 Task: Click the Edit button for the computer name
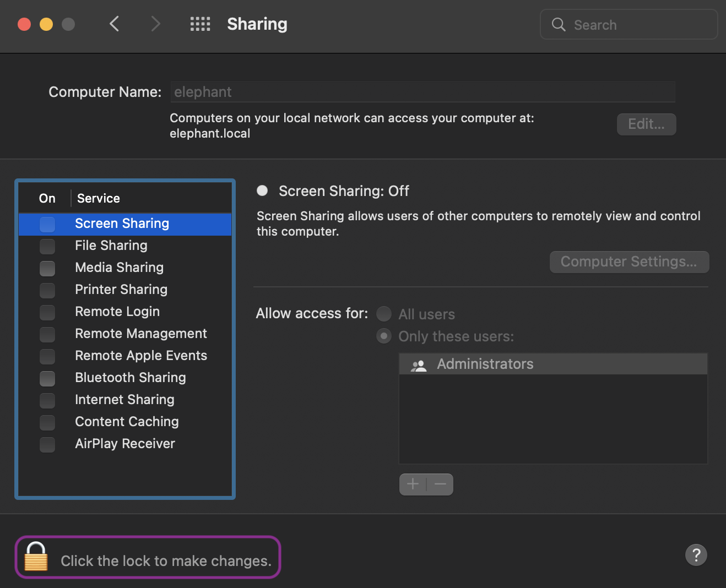[646, 124]
